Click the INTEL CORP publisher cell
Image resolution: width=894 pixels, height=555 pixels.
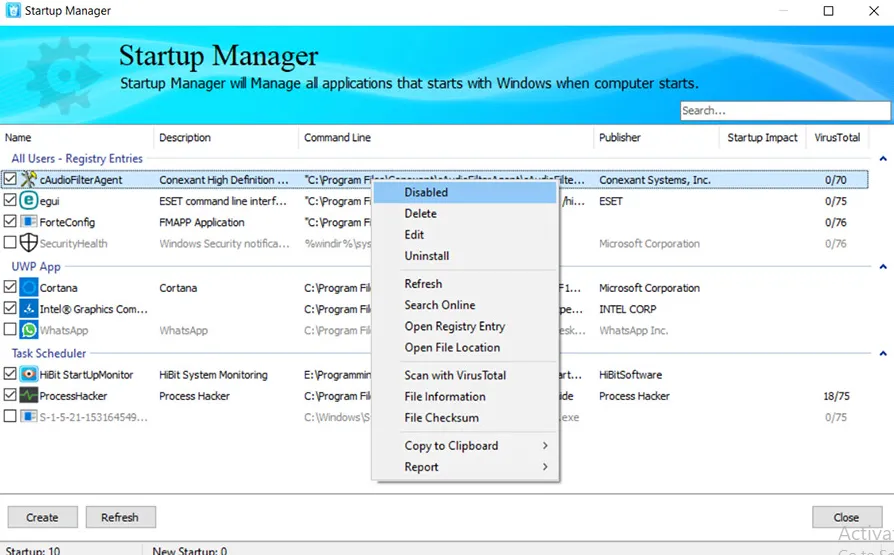[627, 309]
